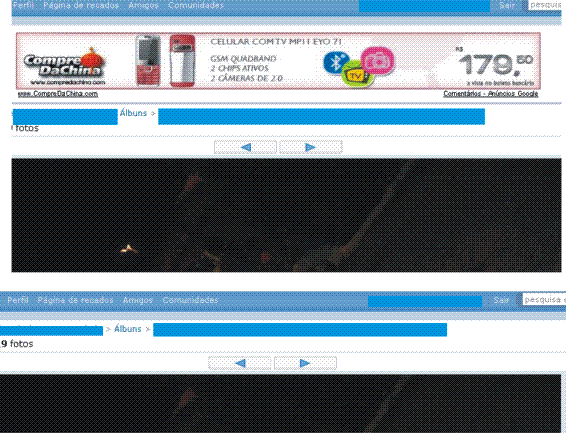Open the Álbuns breadcrumb in the upper page
Image resolution: width=566 pixels, height=433 pixels.
click(133, 113)
